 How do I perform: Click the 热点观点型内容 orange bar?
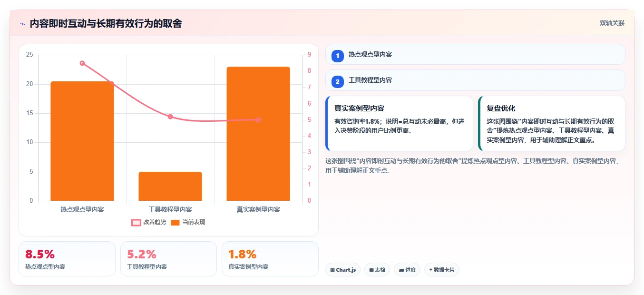point(82,141)
